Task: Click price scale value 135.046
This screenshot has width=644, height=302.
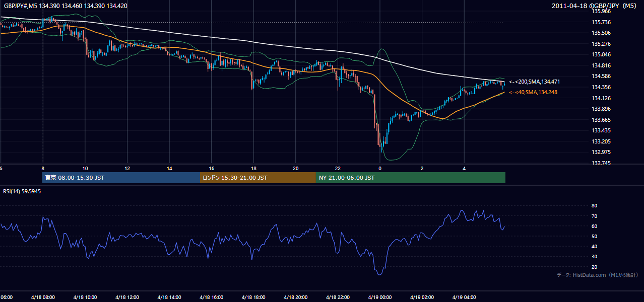Action: coord(602,54)
